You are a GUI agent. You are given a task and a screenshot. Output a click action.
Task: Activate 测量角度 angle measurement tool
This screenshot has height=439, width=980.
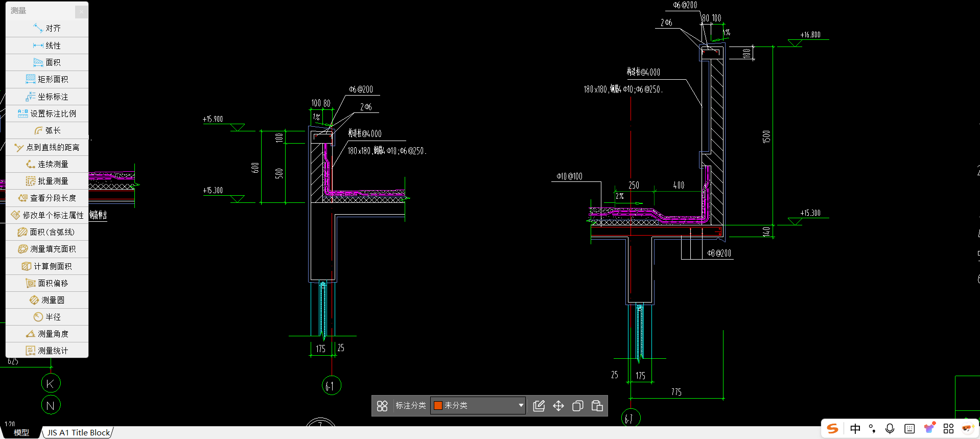[47, 334]
